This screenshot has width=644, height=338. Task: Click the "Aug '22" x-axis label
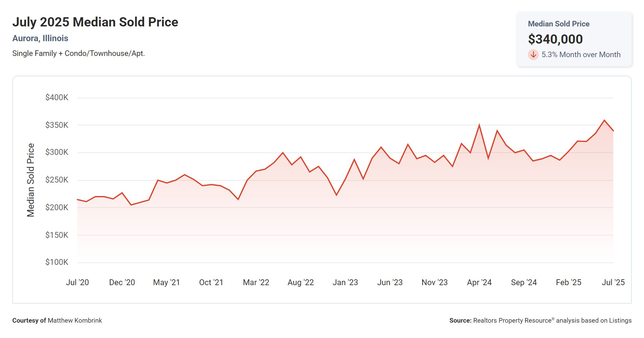click(300, 282)
